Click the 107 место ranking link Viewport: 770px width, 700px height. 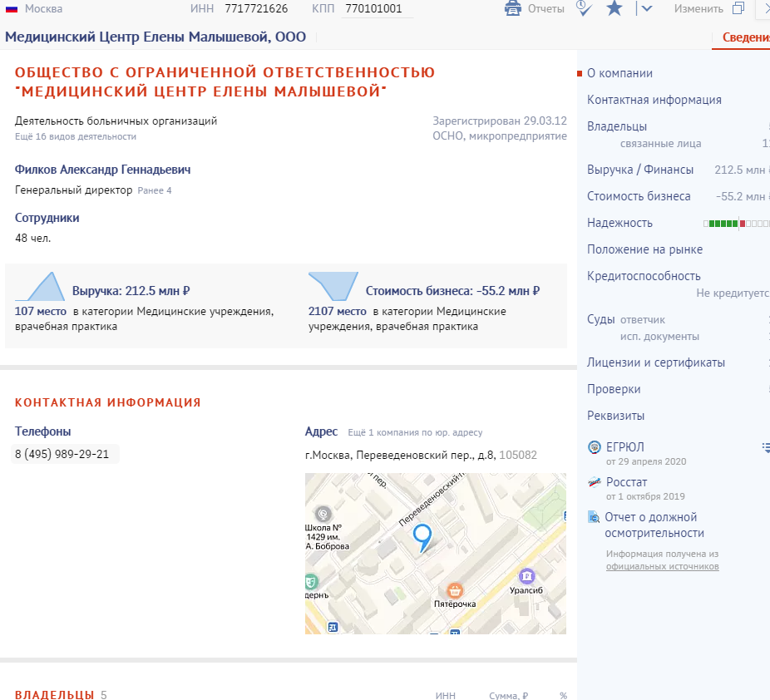coord(40,311)
